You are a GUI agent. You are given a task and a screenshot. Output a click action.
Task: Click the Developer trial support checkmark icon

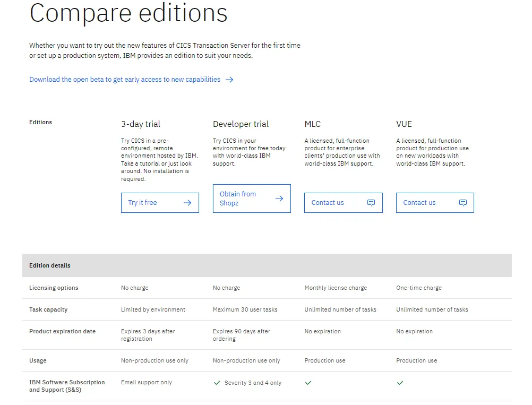click(217, 383)
